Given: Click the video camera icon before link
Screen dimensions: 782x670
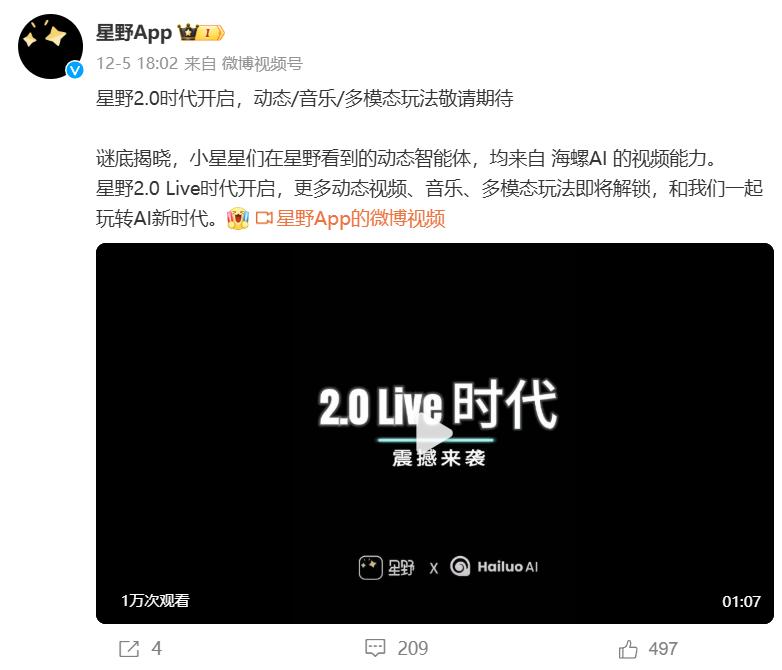Looking at the screenshot, I should [x=264, y=218].
